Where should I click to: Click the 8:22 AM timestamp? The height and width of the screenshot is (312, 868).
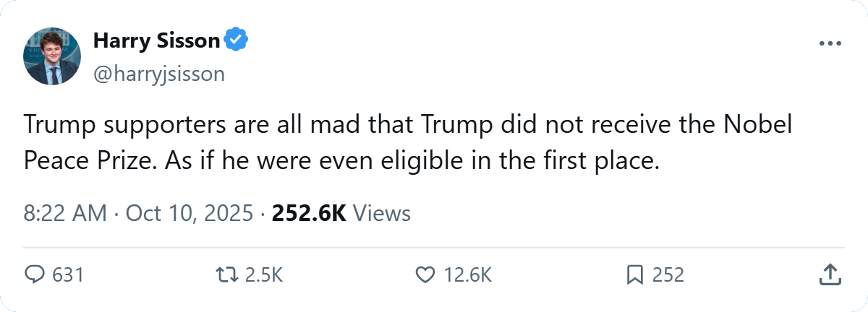click(x=65, y=214)
